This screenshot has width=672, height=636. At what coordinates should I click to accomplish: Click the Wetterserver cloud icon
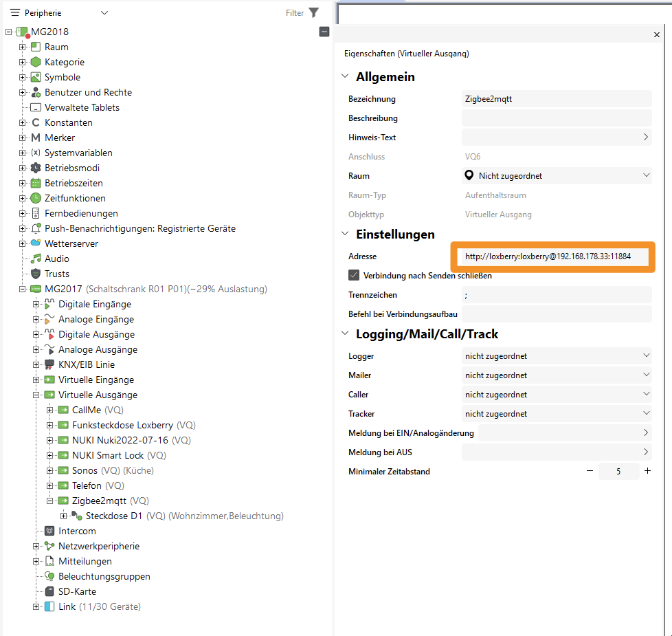(36, 243)
